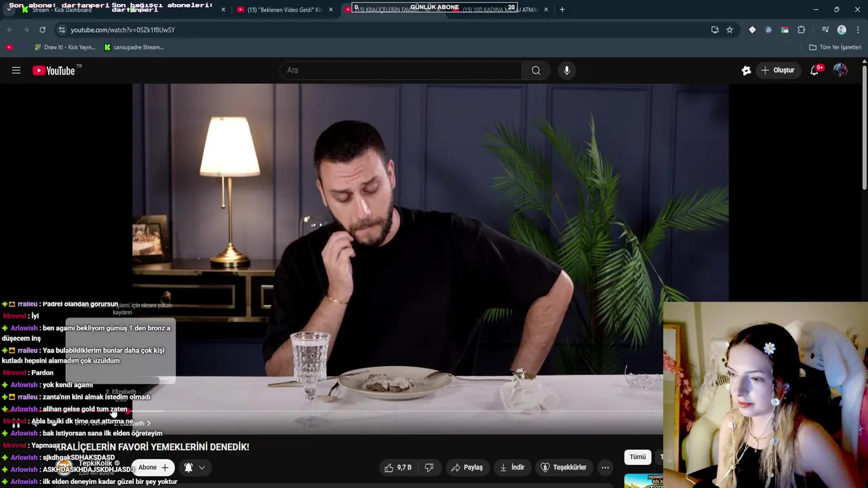Go back with the browser back arrow
This screenshot has width=868, height=488.
click(x=9, y=30)
